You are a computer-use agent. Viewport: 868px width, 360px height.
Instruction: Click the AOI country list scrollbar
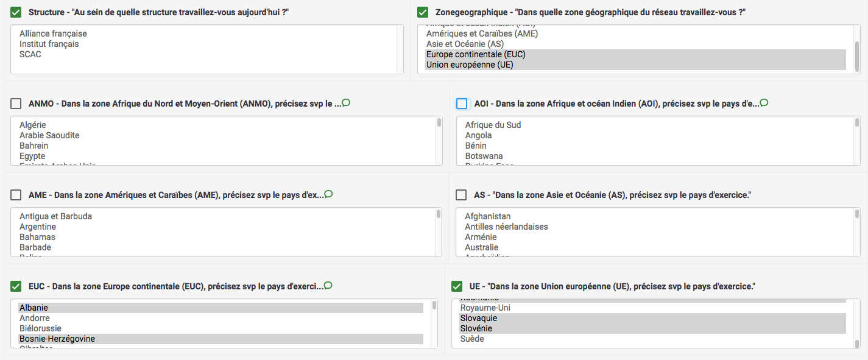point(856,140)
